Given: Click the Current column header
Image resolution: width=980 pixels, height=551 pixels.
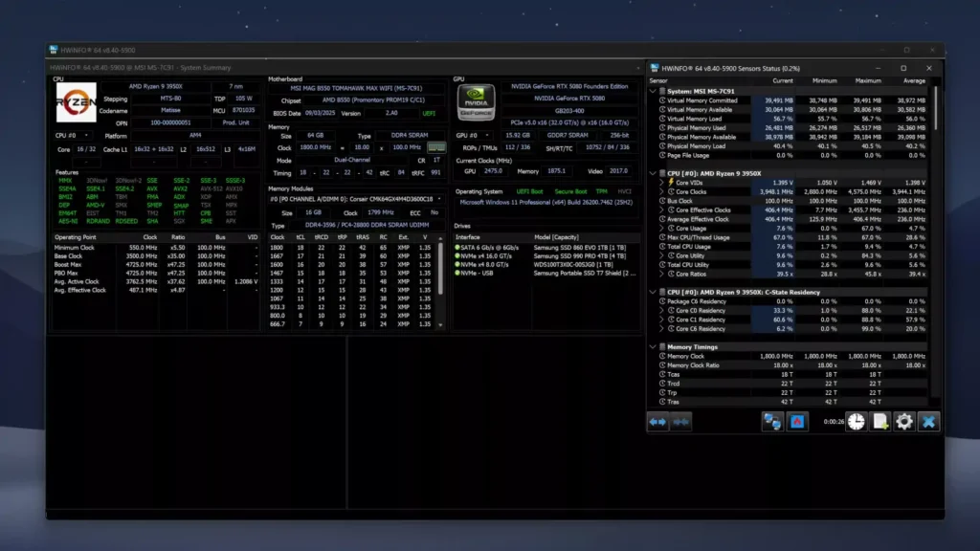Looking at the screenshot, I should tap(782, 80).
